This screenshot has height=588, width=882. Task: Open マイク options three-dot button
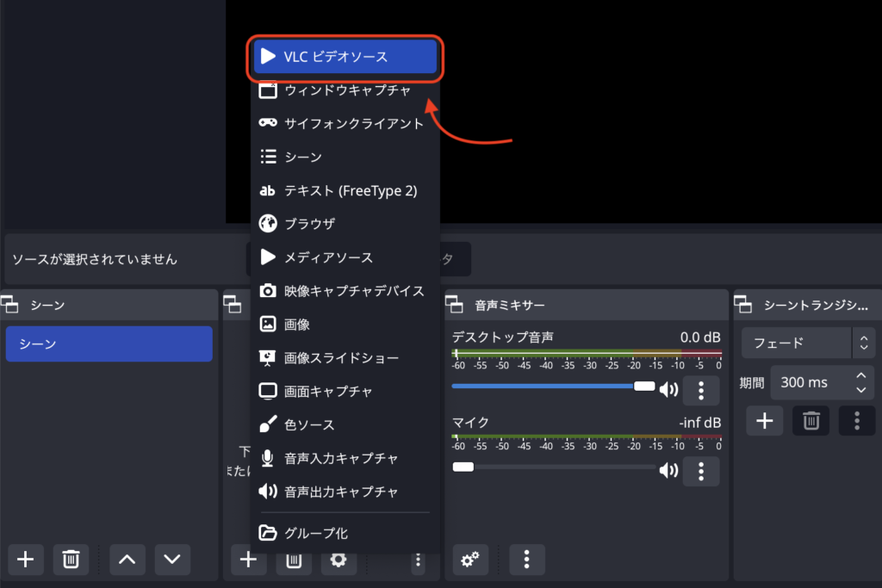click(x=701, y=471)
